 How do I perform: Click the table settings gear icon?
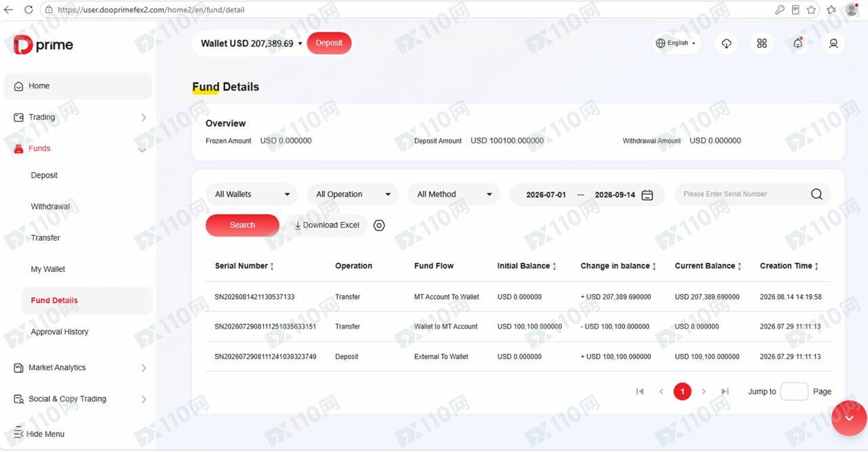click(379, 226)
